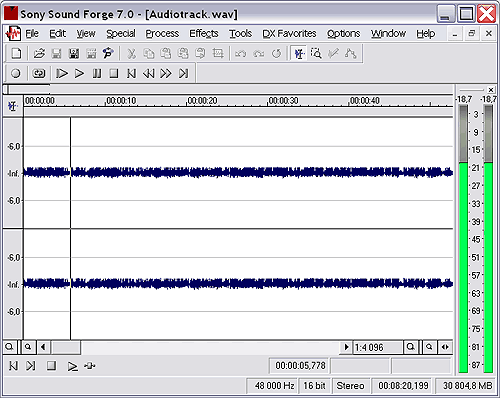This screenshot has width=500, height=398.
Task: Click the scrub control in data window playbar
Action: (90, 366)
